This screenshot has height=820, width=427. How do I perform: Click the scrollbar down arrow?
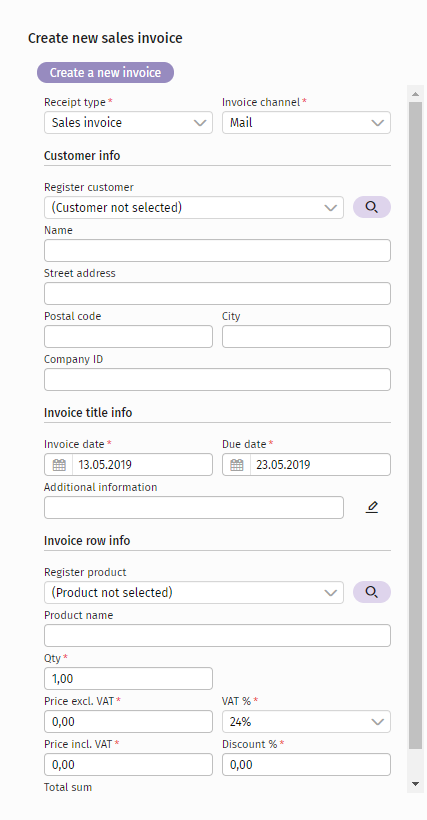416,783
